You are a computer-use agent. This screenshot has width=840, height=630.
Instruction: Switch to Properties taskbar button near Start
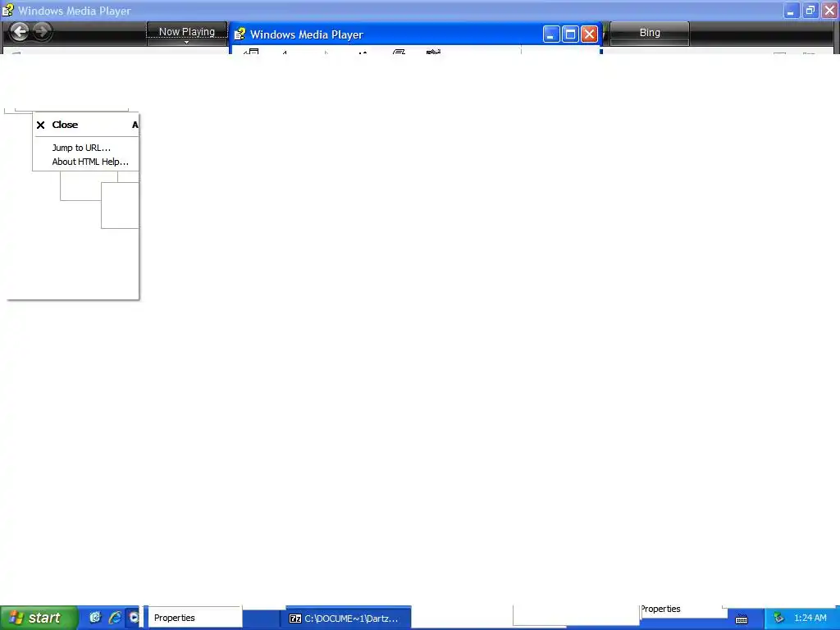(194, 618)
